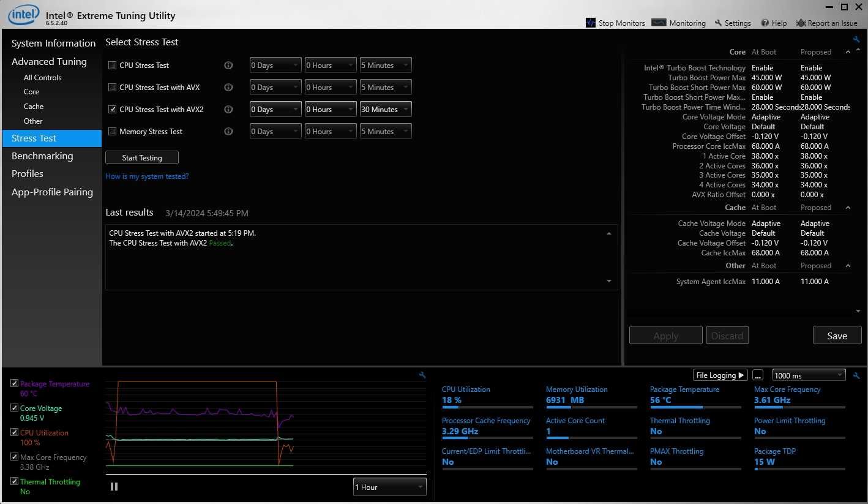Open Minutes dropdown for Memory Stress Test
This screenshot has height=504, width=868.
pos(386,131)
